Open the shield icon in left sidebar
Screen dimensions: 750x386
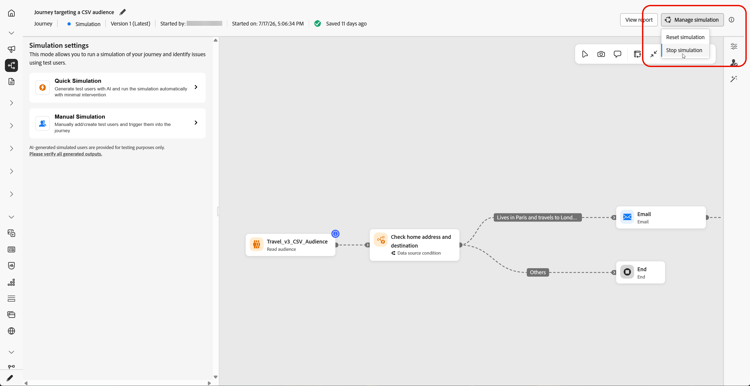[x=11, y=265]
